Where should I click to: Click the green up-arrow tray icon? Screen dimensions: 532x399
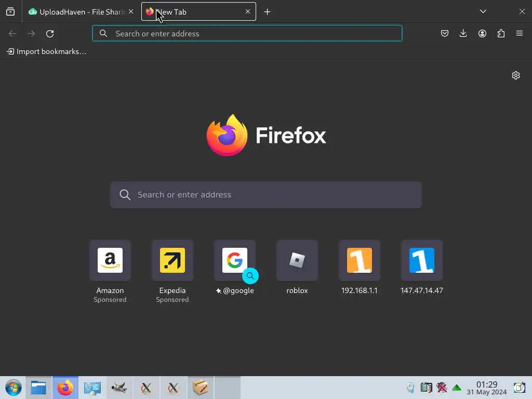457,388
